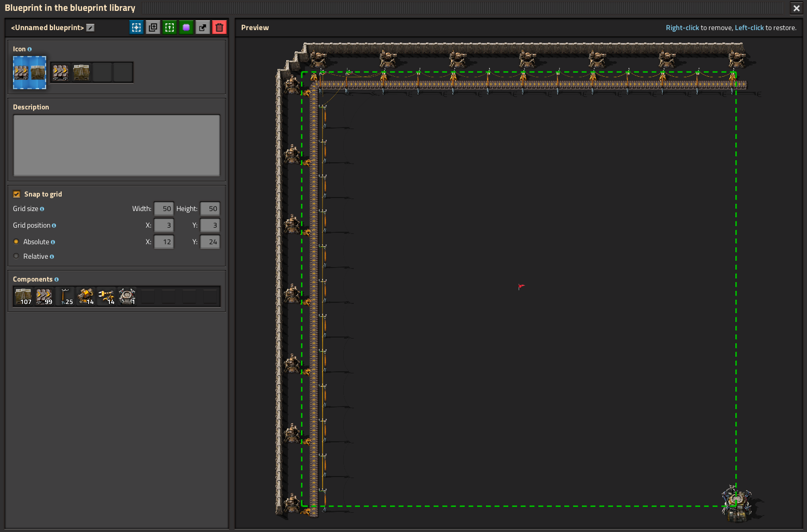The width and height of the screenshot is (807, 532).
Task: Click gun turret component count 14
Action: [86, 297]
